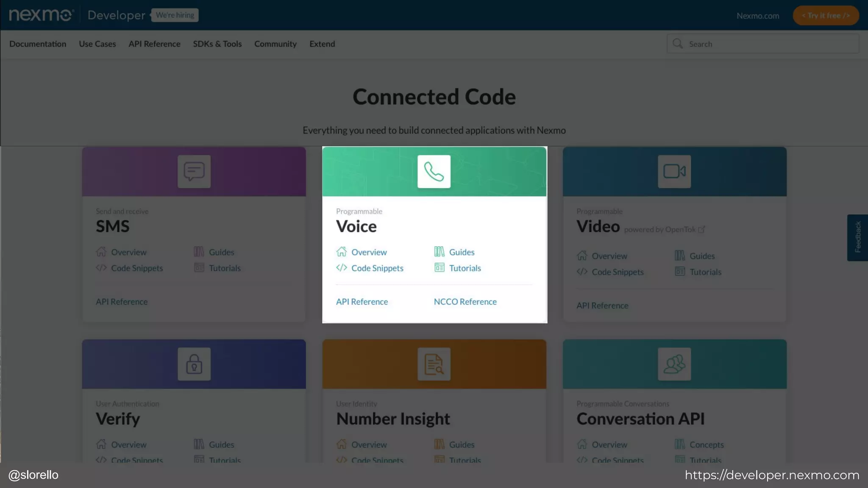
Task: Open SMS Overview link
Action: tap(128, 252)
